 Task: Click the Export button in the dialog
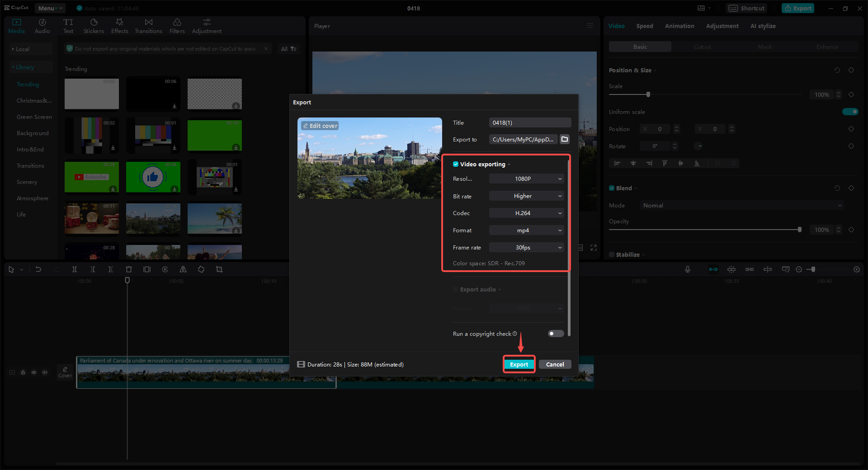pyautogui.click(x=519, y=364)
